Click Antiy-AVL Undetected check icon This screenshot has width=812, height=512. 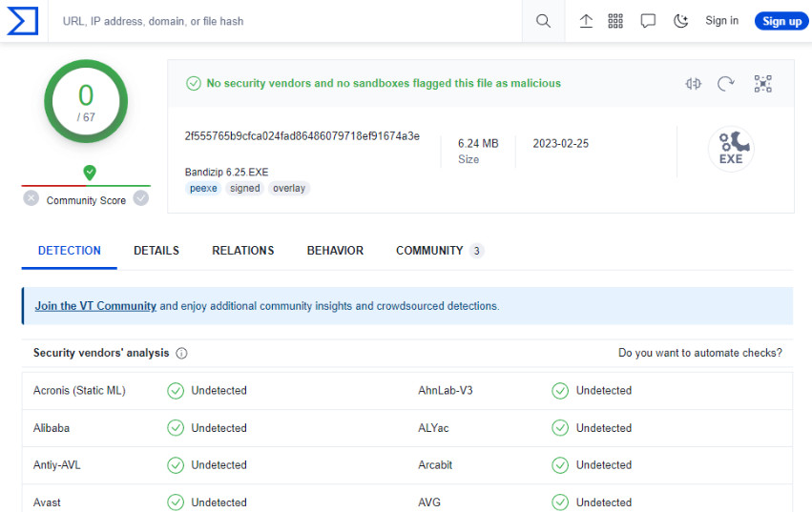pyautogui.click(x=176, y=465)
